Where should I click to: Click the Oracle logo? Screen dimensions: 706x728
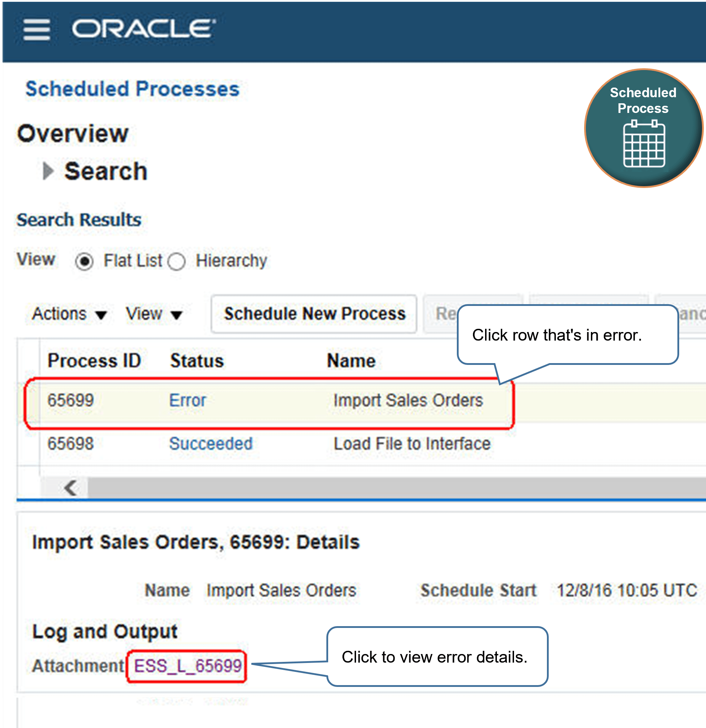143,29
